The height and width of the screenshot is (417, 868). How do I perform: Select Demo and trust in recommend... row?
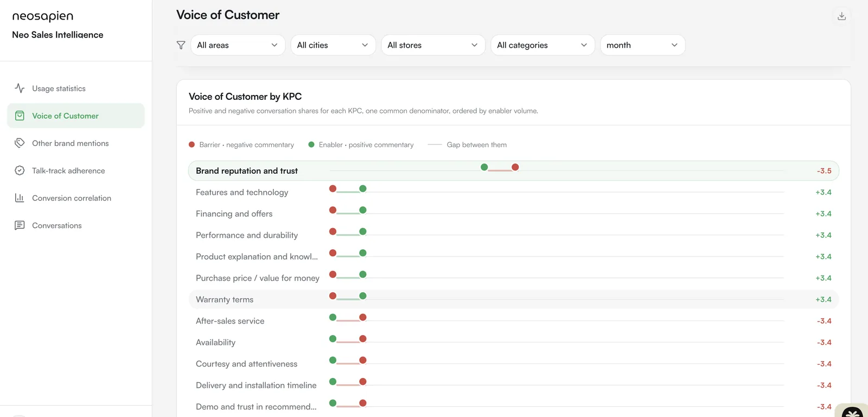[x=513, y=407]
